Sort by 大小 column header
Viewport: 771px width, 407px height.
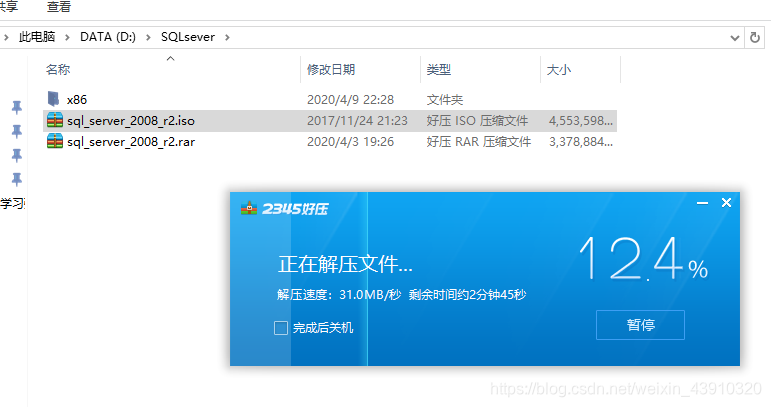(559, 70)
